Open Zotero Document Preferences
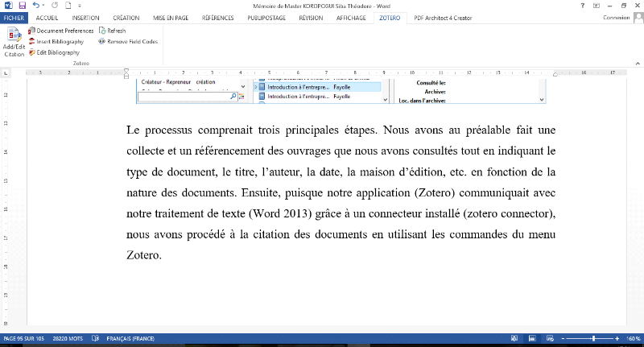 (x=64, y=31)
